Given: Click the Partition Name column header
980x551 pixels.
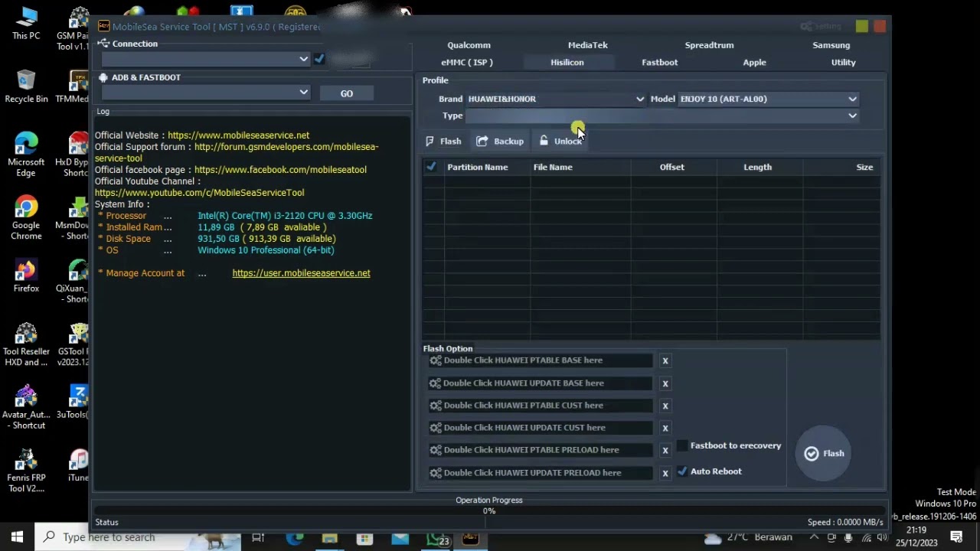Looking at the screenshot, I should coord(478,167).
